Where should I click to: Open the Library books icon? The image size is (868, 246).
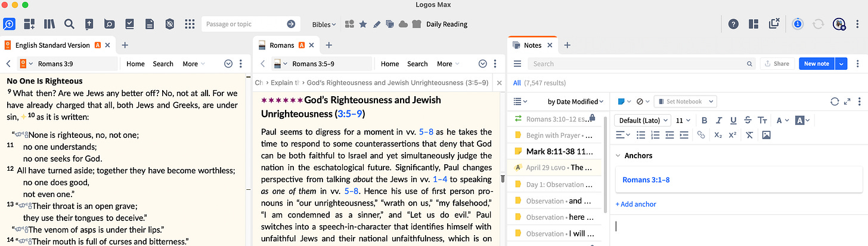click(x=49, y=24)
